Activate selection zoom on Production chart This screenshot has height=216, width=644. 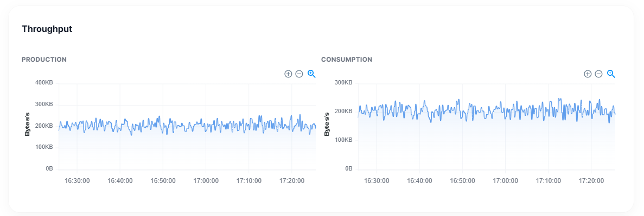click(x=312, y=74)
